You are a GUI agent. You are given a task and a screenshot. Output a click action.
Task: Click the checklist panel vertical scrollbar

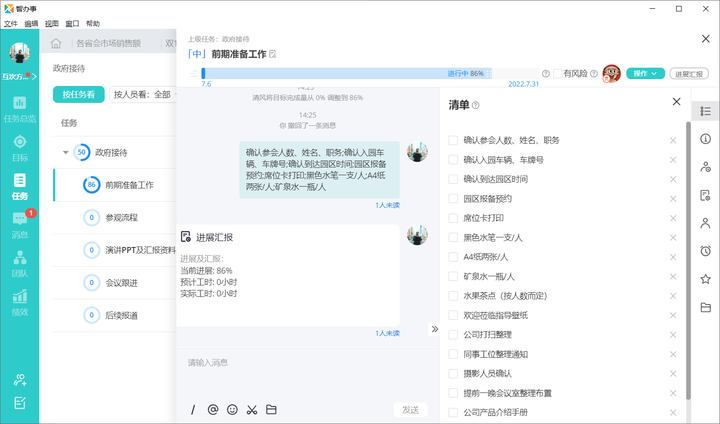688,260
